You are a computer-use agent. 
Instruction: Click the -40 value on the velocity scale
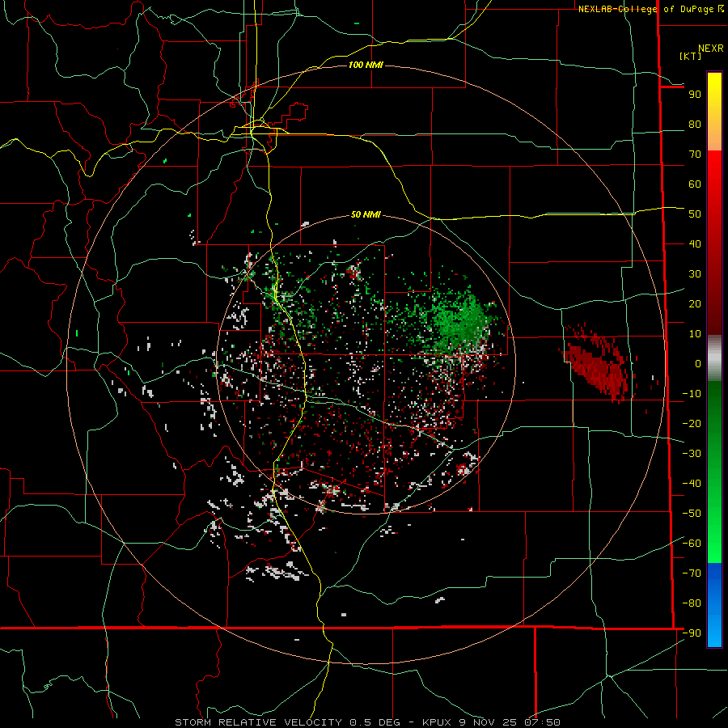(x=692, y=484)
